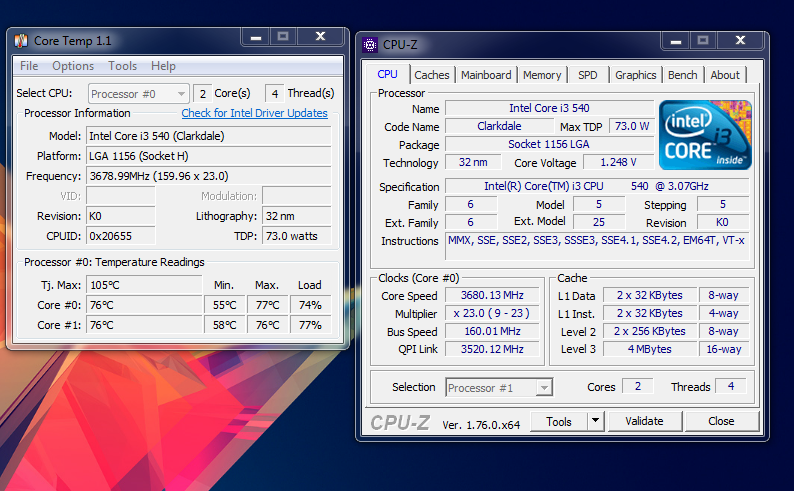Click the Package value 'Socket 1156 LGA'

(549, 144)
